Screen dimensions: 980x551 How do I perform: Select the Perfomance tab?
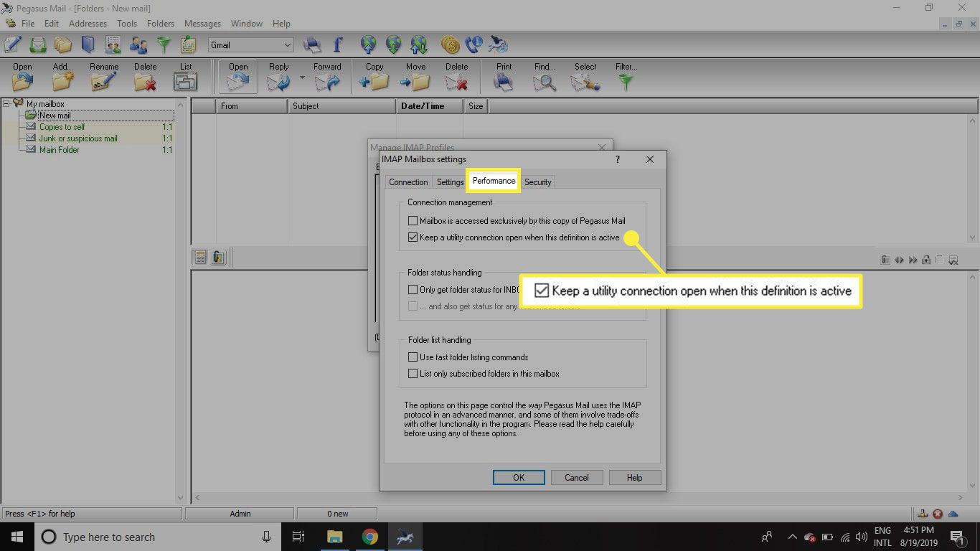point(494,181)
